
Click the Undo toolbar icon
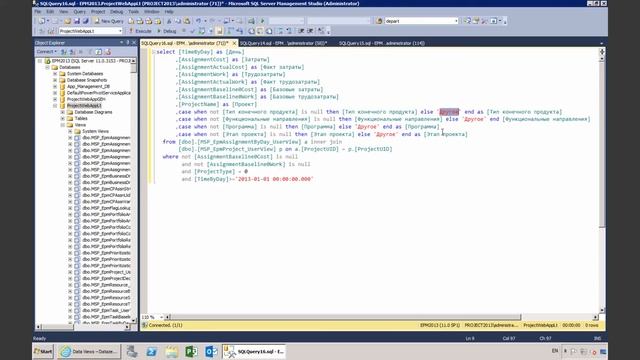pos(198,21)
